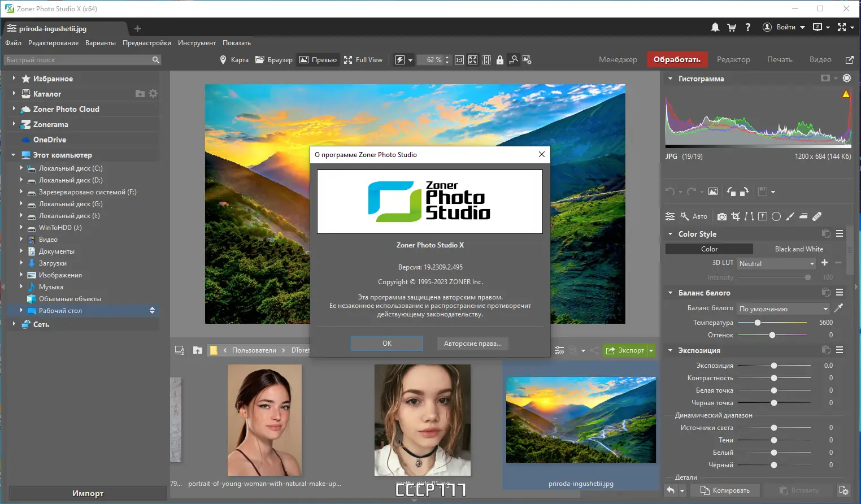Select the filter brush tool
The image size is (861, 504).
click(790, 216)
